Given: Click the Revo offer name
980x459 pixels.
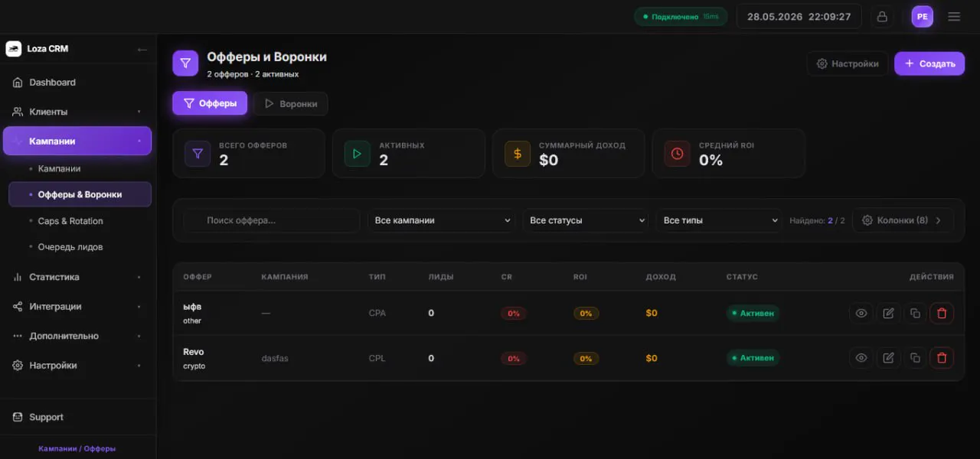Looking at the screenshot, I should click(x=194, y=352).
